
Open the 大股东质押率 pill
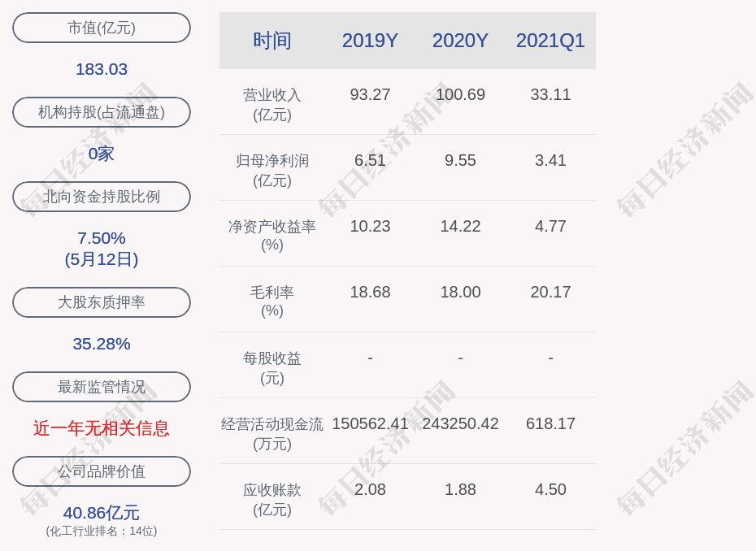coord(102,302)
